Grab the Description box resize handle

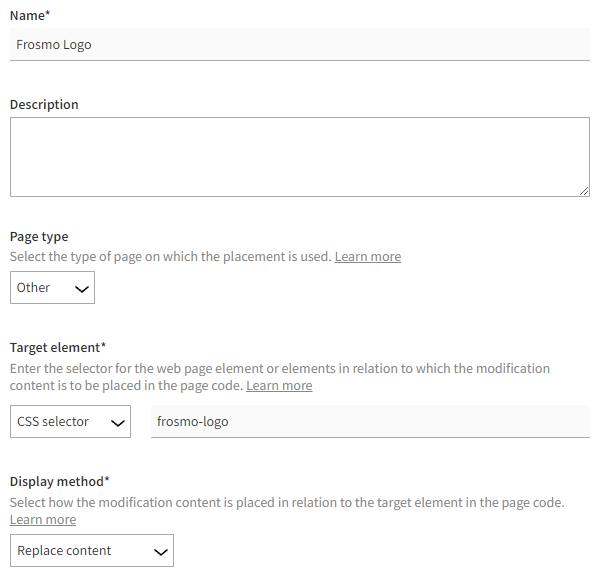click(x=584, y=191)
